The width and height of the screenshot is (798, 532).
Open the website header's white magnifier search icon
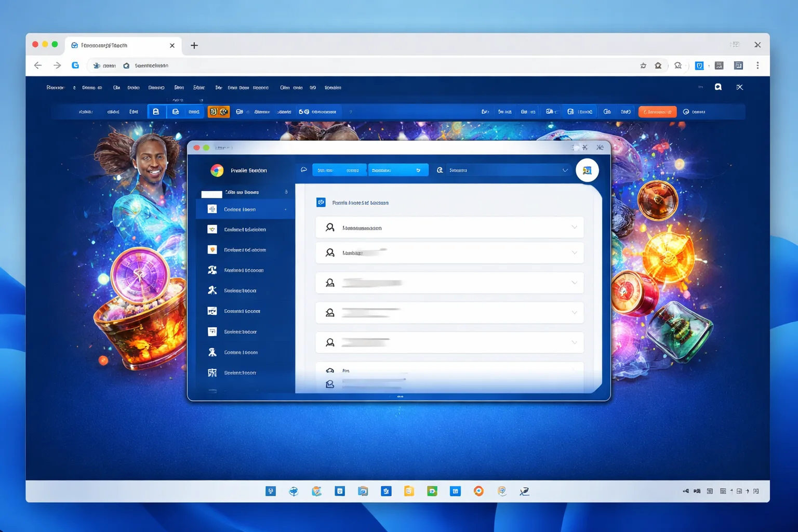[718, 87]
